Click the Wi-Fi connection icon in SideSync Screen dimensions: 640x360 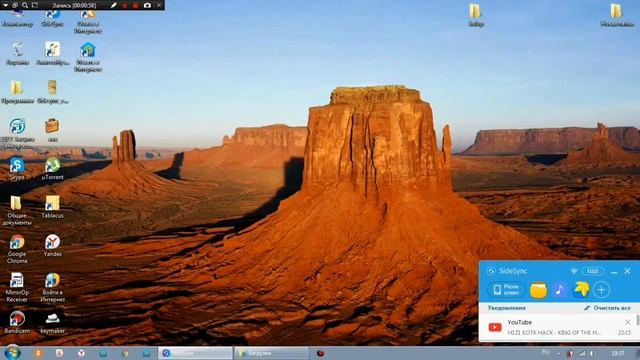click(574, 271)
